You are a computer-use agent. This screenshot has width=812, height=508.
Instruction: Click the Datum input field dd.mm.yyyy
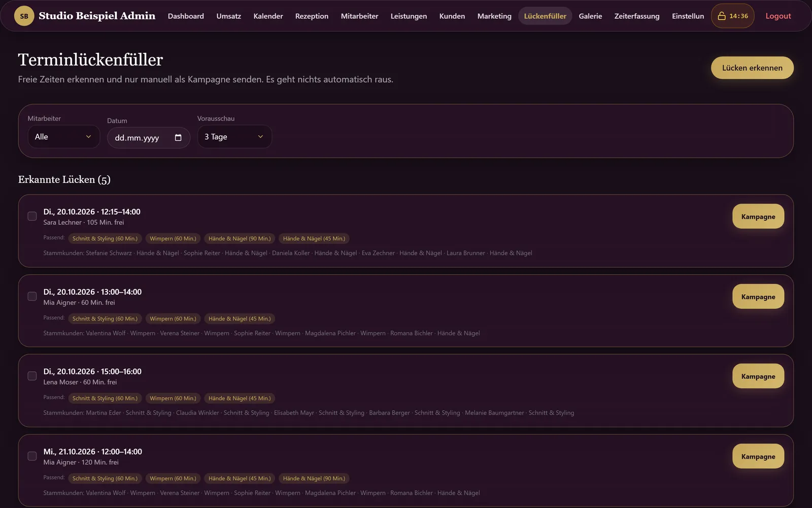pos(148,138)
